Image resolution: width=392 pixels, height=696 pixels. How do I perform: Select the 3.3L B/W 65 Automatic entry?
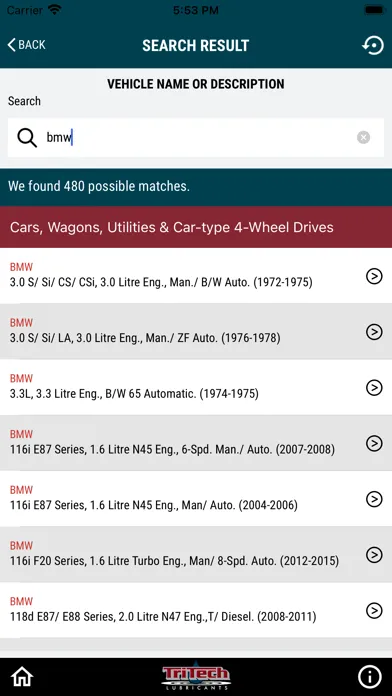pos(196,388)
